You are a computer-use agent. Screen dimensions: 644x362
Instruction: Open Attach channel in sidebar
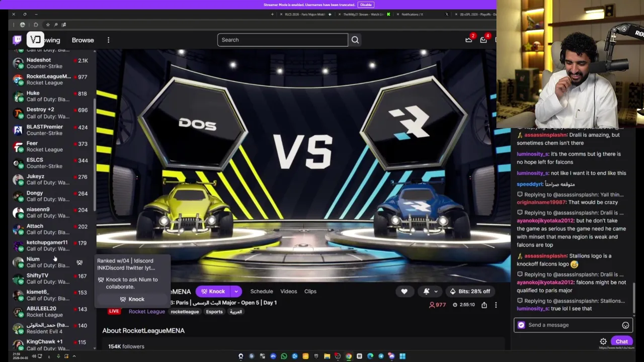(50, 229)
